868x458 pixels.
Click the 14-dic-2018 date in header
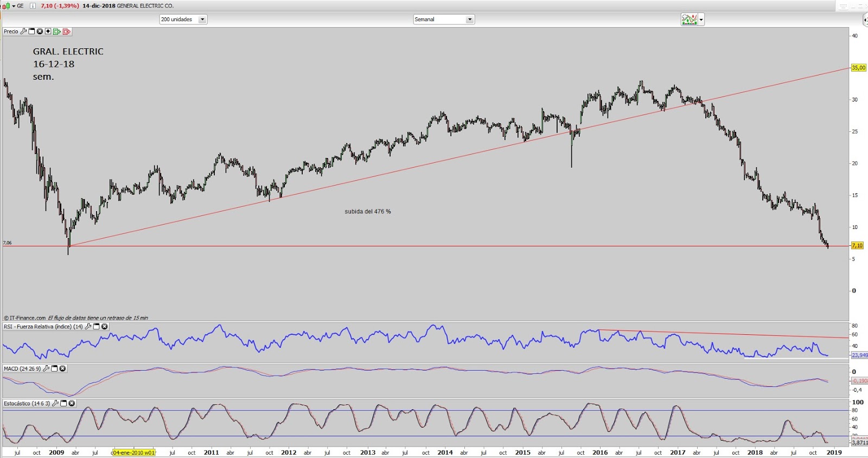[x=99, y=6]
